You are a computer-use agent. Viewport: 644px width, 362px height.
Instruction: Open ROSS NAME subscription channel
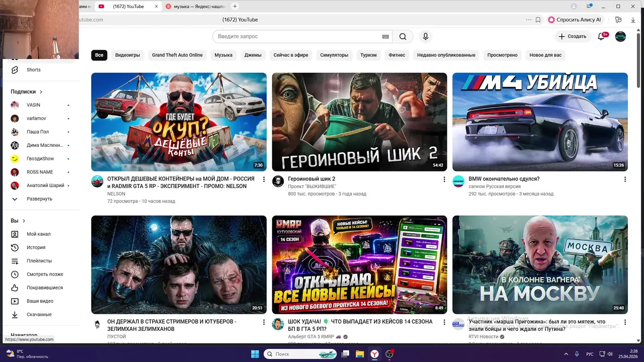click(40, 172)
